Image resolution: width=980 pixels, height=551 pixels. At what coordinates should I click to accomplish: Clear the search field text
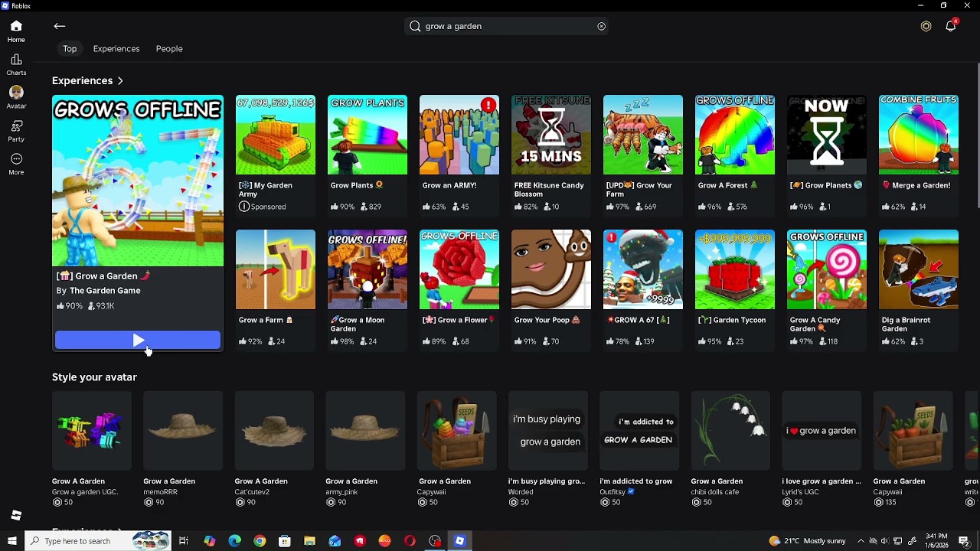click(601, 26)
